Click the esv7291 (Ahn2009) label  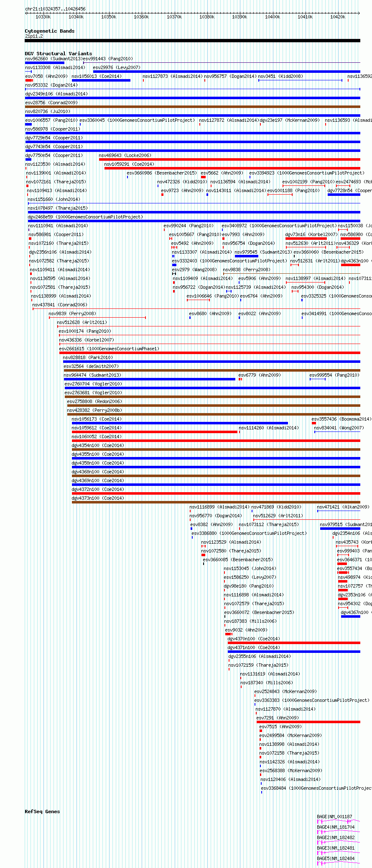(x=278, y=718)
